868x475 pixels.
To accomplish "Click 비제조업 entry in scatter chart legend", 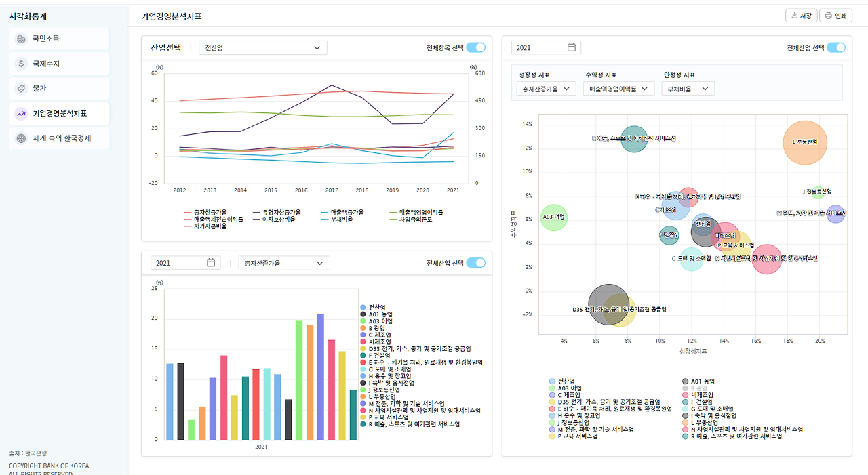I will click(698, 394).
